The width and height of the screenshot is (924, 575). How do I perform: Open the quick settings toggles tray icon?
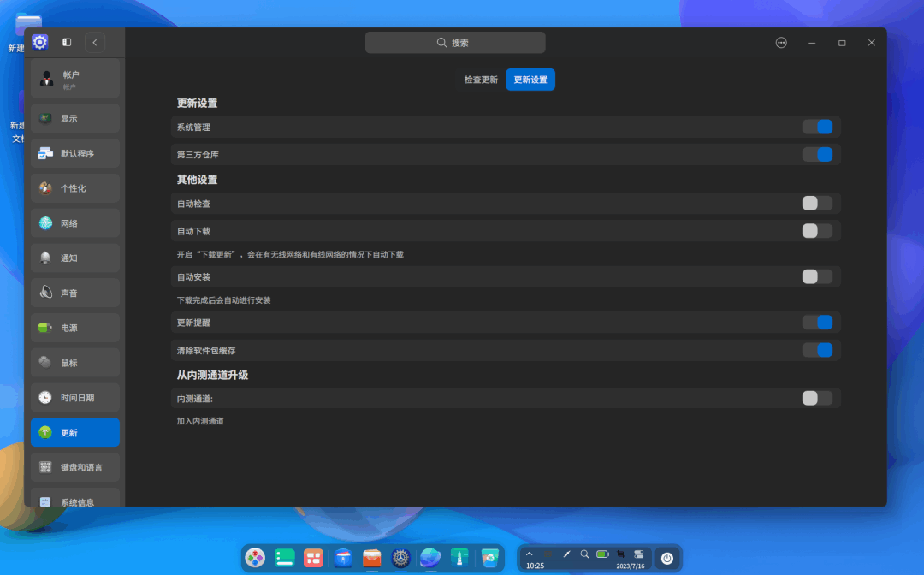(x=639, y=554)
